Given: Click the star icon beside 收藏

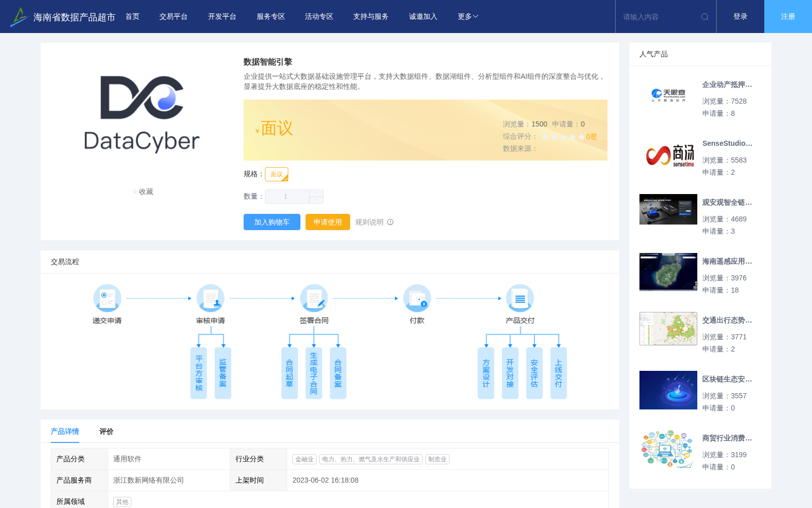Looking at the screenshot, I should (135, 192).
